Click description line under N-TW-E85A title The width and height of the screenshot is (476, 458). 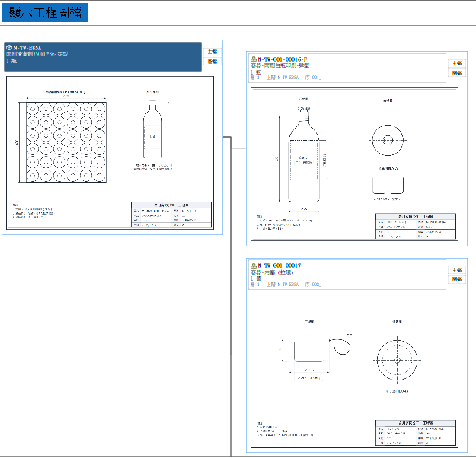tap(37, 54)
